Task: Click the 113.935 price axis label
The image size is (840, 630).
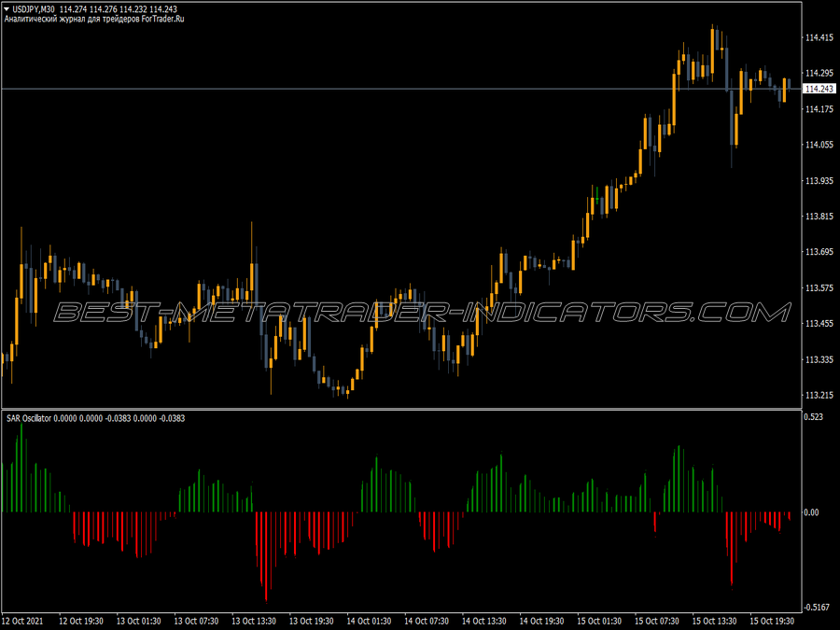Action: pos(819,181)
